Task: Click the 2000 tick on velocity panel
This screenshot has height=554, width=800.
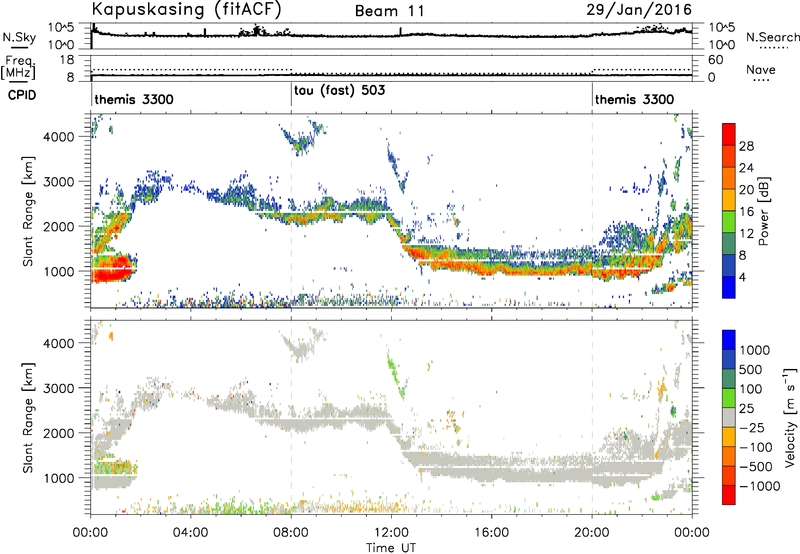Action: (58, 433)
